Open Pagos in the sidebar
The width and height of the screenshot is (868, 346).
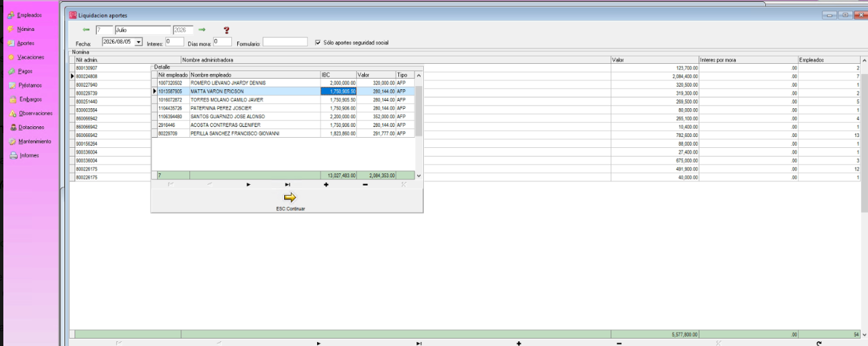[20, 71]
